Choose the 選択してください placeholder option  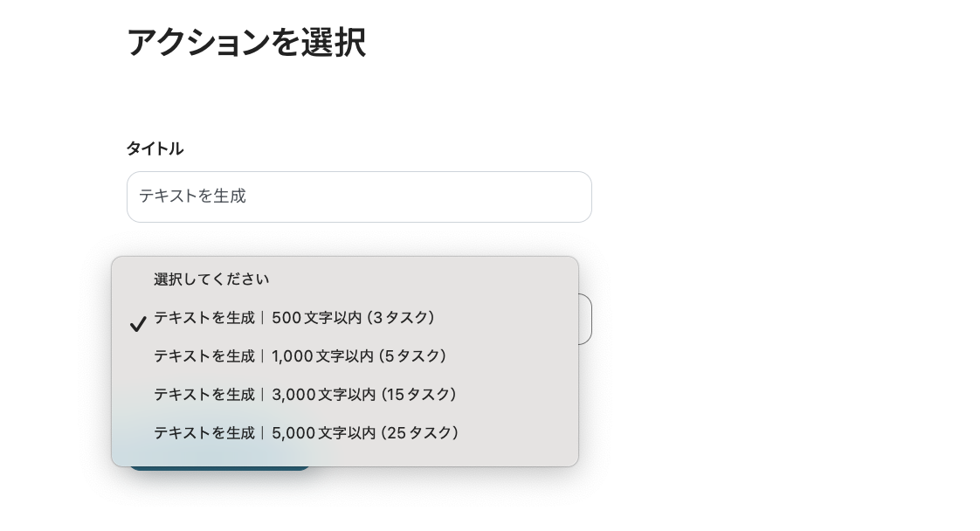pyautogui.click(x=211, y=279)
